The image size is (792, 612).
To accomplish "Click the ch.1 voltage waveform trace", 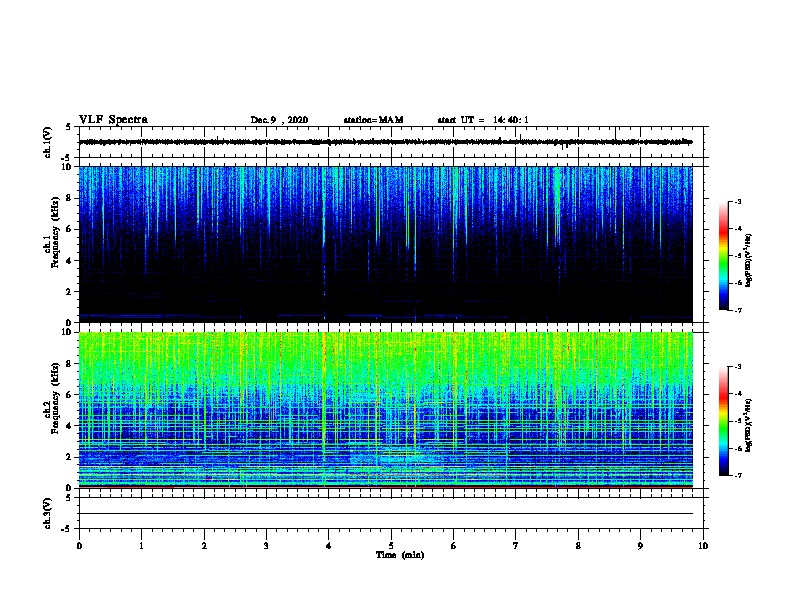I will [386, 142].
